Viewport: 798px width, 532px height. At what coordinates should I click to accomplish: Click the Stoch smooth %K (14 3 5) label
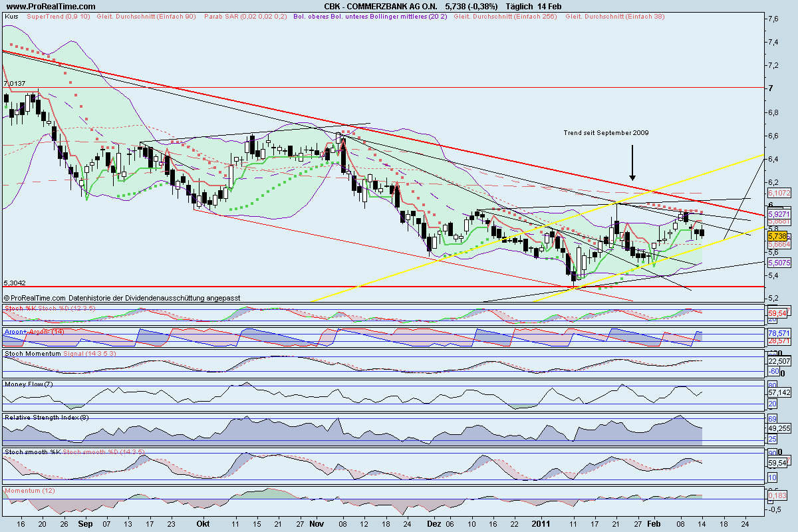74,452
